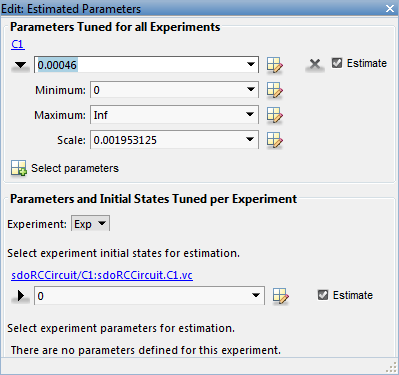Screen dimensions: 399x375
Task: Open the Maximum Inf dropdown arrow
Action: (250, 114)
